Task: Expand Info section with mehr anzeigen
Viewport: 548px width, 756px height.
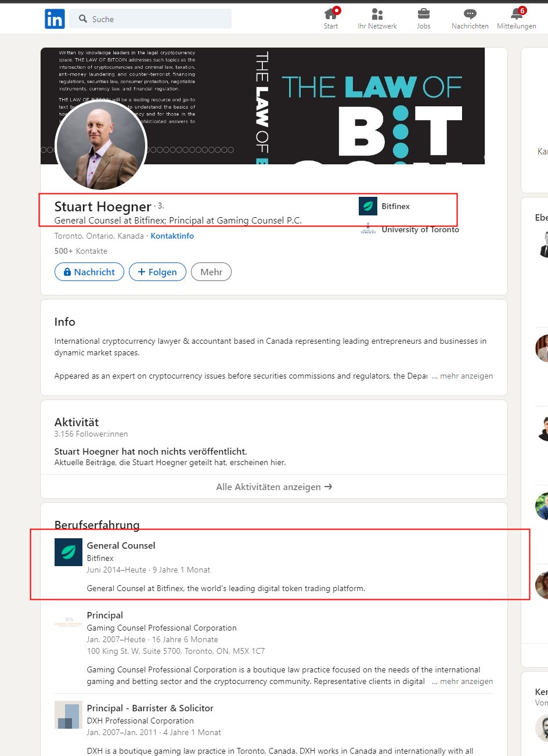Action: click(x=466, y=376)
